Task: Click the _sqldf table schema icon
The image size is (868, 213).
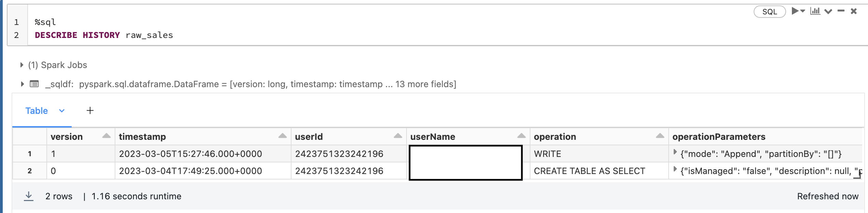Action: (34, 84)
